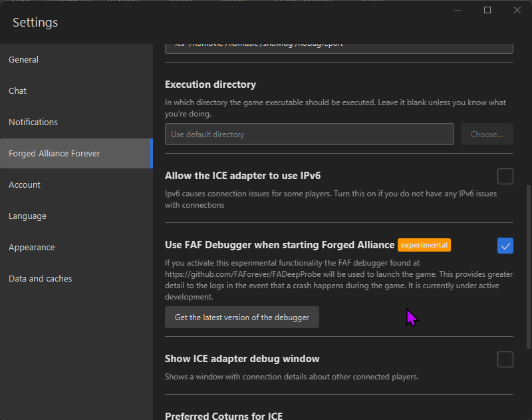Go to Notifications settings

click(x=76, y=122)
